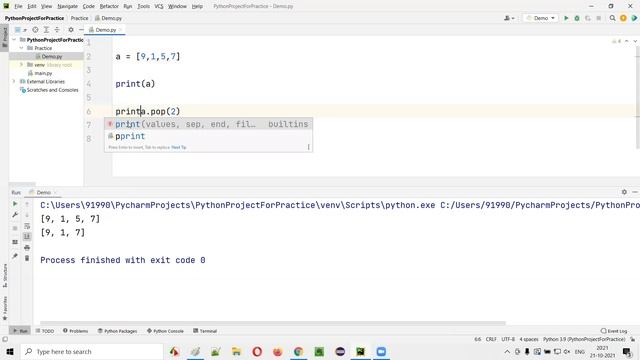The height and width of the screenshot is (360, 640).
Task: Expand External Libraries node
Action: tap(14, 81)
